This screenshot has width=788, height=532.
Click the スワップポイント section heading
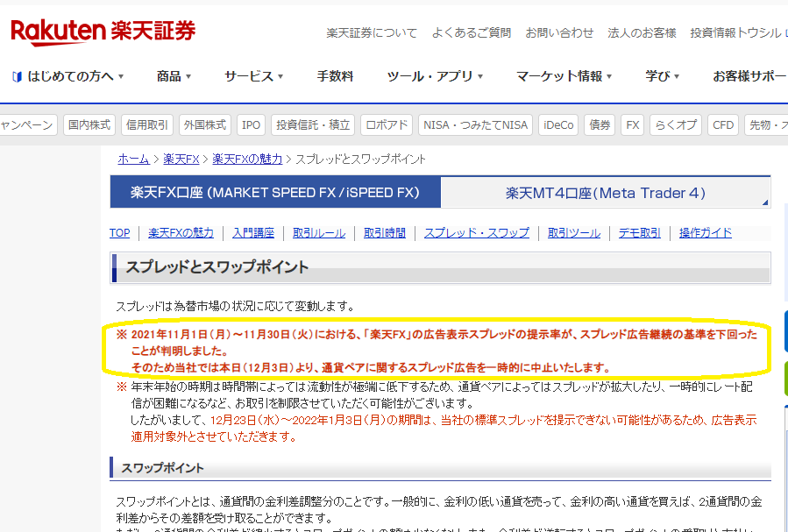(x=162, y=468)
